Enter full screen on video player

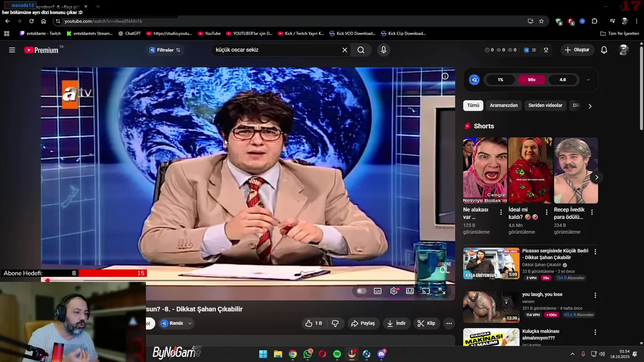(x=442, y=291)
